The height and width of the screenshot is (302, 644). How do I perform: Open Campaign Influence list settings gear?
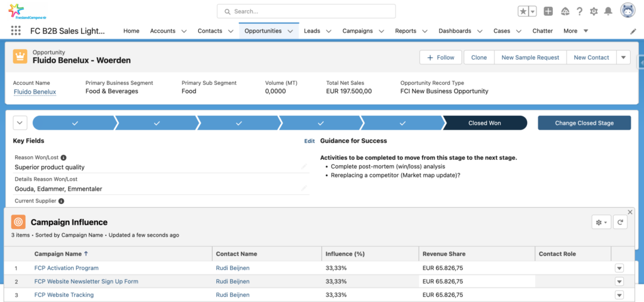coord(601,222)
